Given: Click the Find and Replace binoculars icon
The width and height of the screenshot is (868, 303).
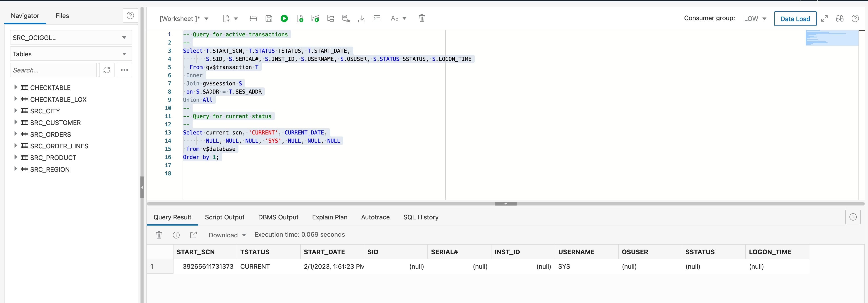Looking at the screenshot, I should point(840,19).
